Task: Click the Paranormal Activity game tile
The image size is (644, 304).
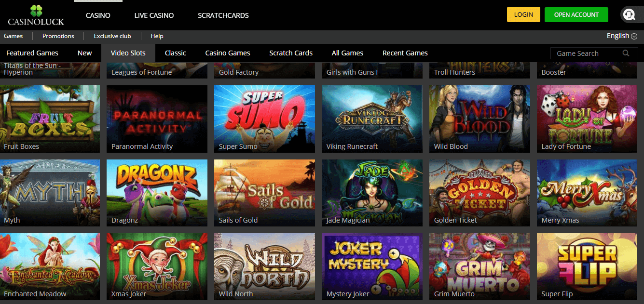Action: coord(157,119)
